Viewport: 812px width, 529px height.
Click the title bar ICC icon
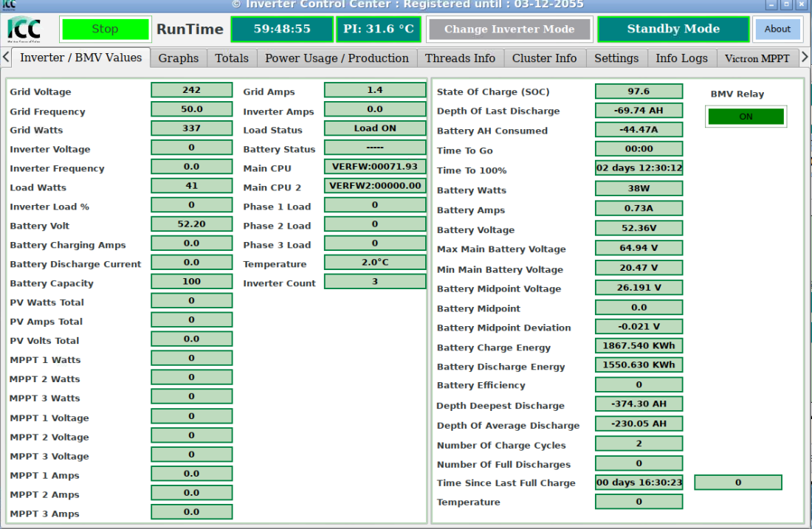(x=10, y=4)
